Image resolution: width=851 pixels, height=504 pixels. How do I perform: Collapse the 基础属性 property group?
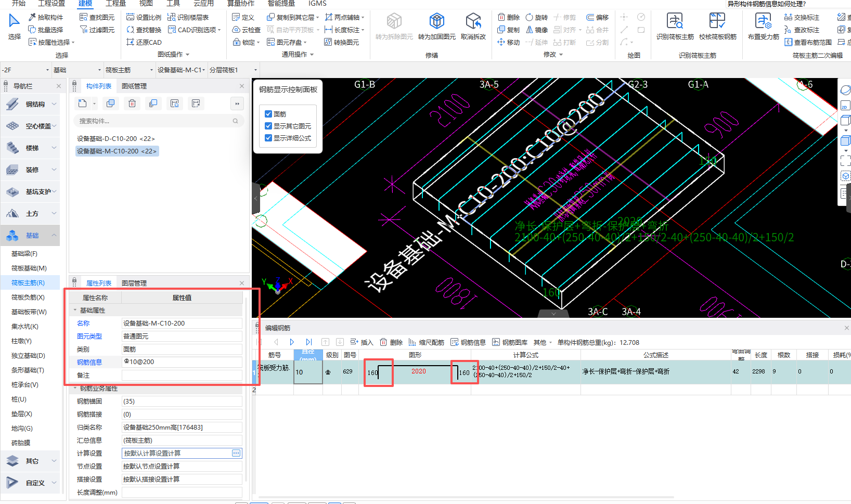click(75, 310)
